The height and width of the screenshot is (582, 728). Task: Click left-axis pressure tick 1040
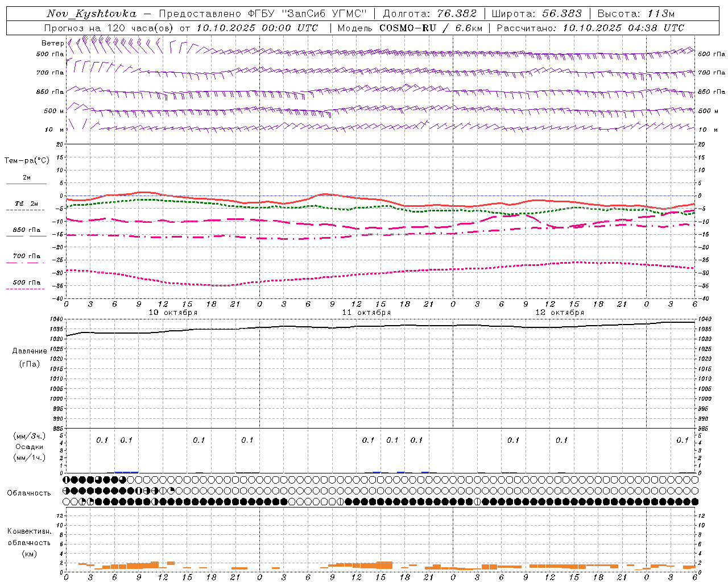click(57, 319)
